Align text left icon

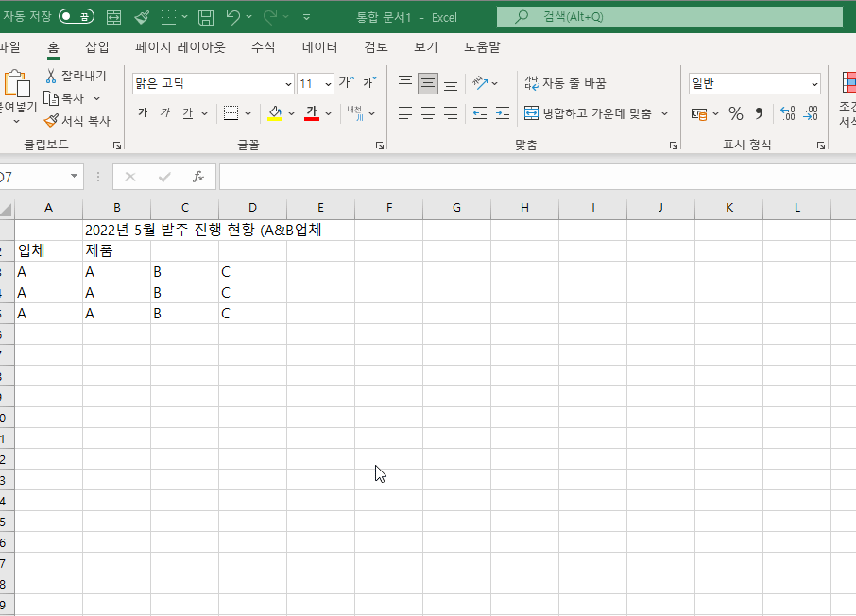pyautogui.click(x=405, y=113)
